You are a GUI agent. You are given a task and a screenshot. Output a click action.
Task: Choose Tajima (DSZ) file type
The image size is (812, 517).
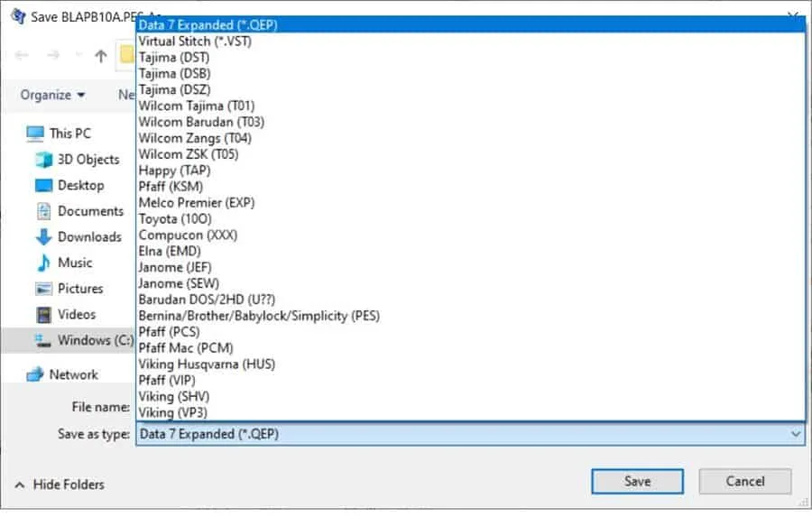(x=470, y=89)
